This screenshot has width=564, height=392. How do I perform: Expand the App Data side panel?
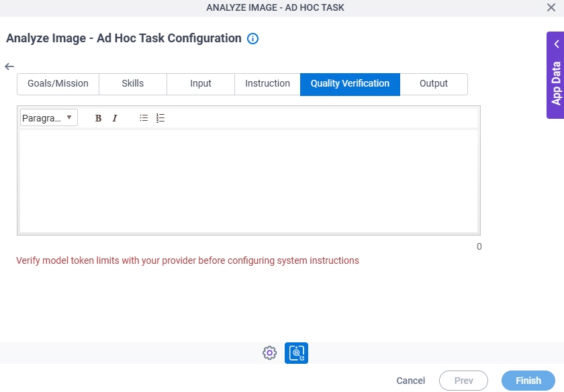[x=556, y=75]
